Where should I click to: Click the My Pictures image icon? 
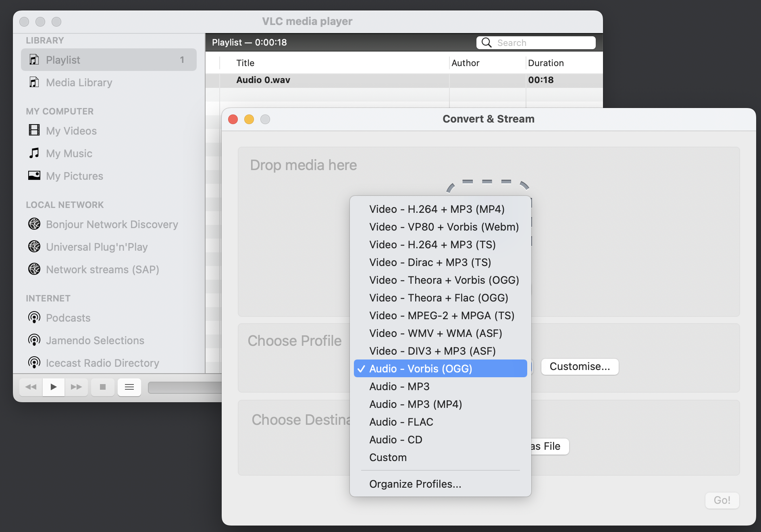pos(34,175)
